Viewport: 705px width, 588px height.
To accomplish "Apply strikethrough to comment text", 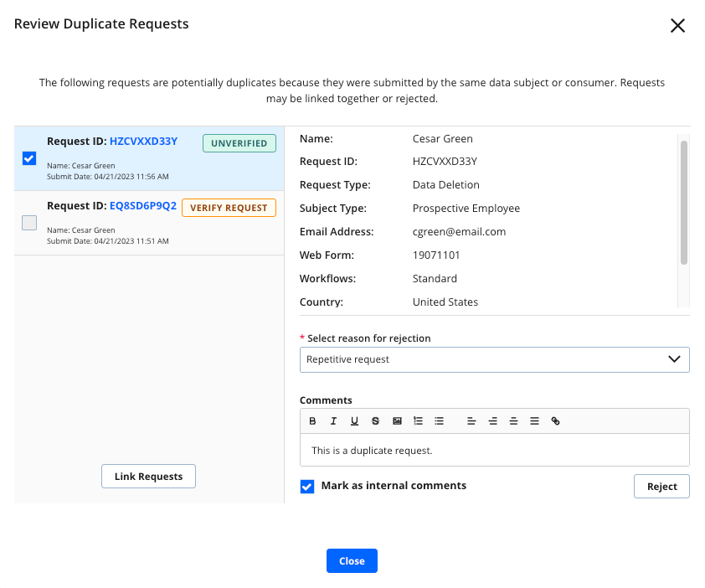I will pos(375,421).
